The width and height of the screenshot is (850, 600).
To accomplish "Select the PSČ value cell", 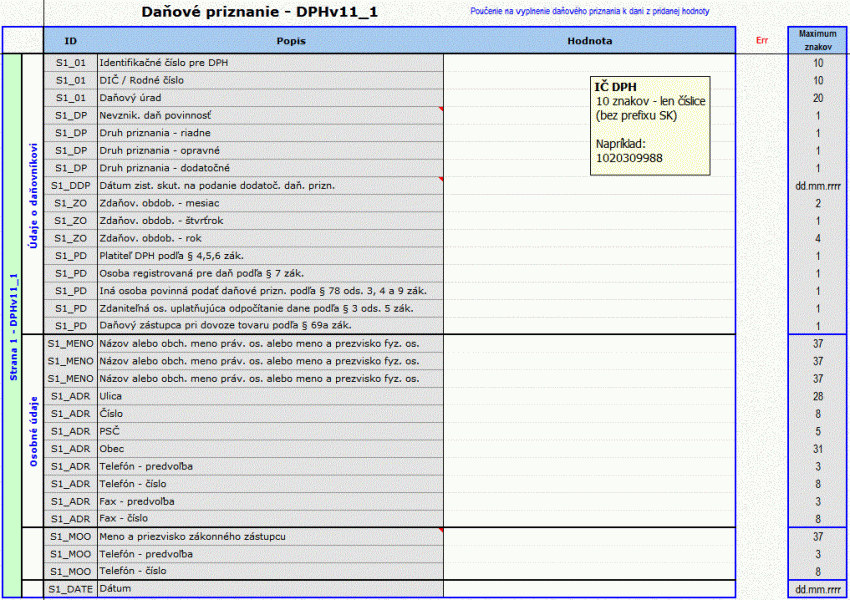I will coord(589,431).
